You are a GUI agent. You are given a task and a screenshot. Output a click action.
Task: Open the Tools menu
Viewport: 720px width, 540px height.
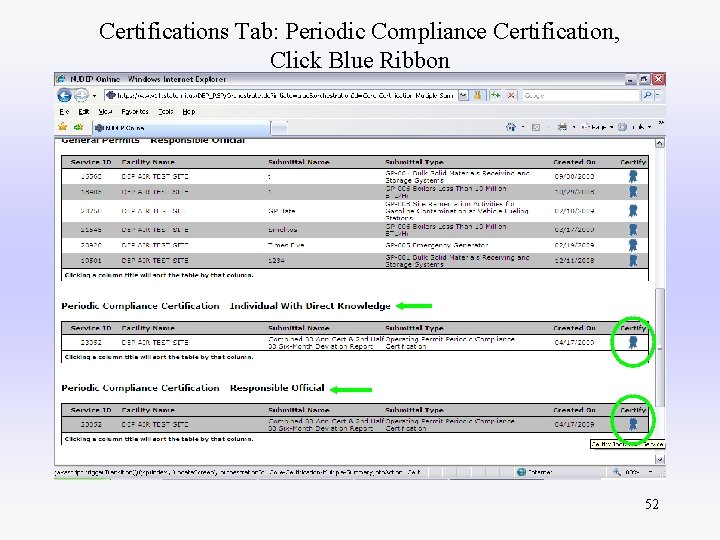[166, 112]
